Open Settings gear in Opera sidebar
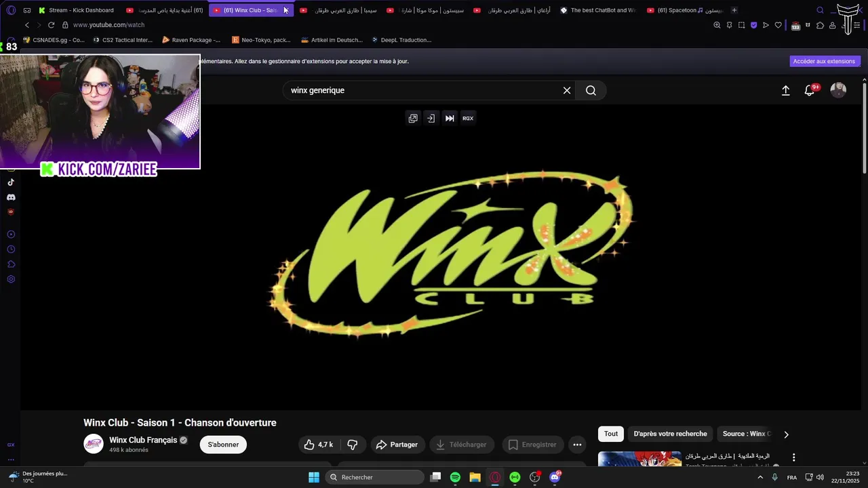The width and height of the screenshot is (868, 488). click(x=11, y=279)
